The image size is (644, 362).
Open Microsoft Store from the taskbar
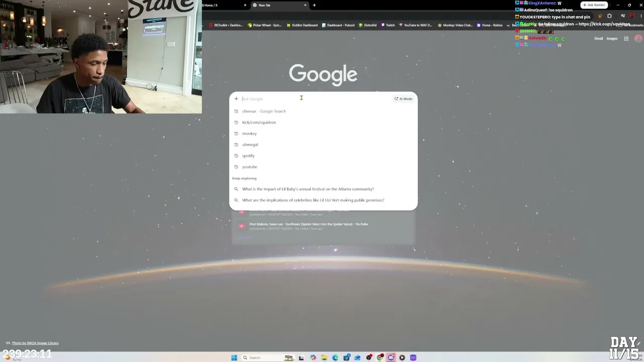click(347, 357)
